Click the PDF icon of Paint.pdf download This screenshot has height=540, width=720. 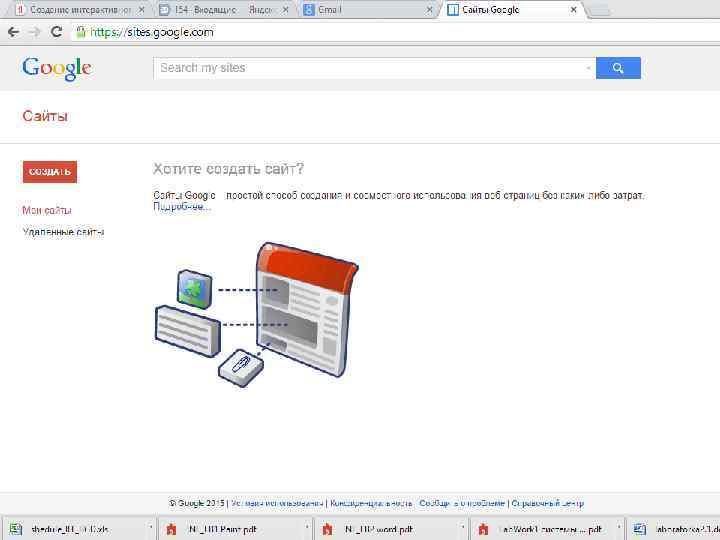[171, 529]
